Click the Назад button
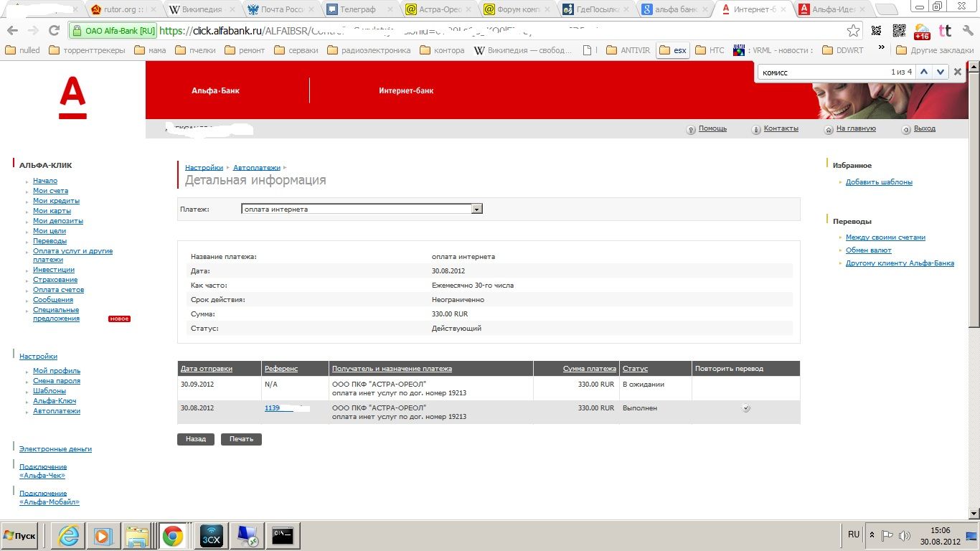The image size is (980, 551). (196, 439)
